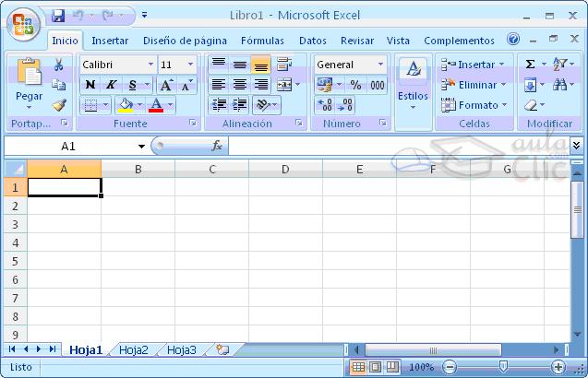Apply percent style
Image resolution: width=588 pixels, height=378 pixels.
(x=355, y=85)
